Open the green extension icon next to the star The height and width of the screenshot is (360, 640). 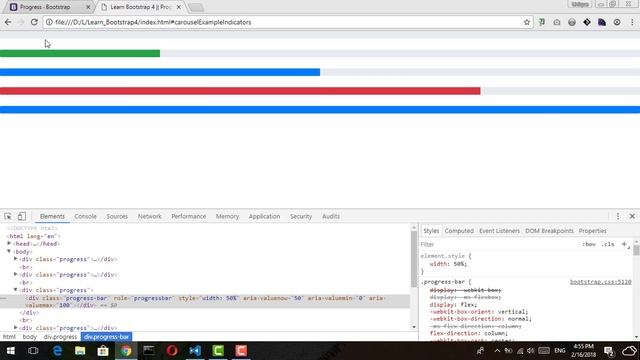click(x=542, y=22)
